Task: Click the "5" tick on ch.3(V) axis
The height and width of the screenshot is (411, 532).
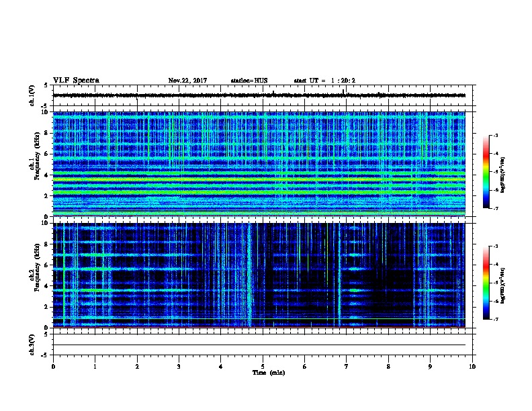Action: [46, 334]
